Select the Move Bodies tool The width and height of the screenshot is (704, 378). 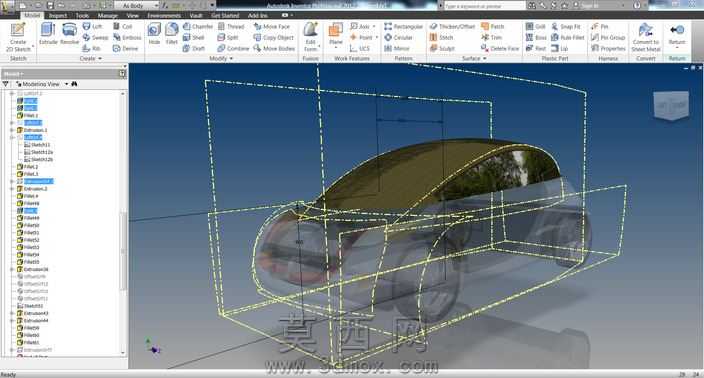tap(274, 48)
